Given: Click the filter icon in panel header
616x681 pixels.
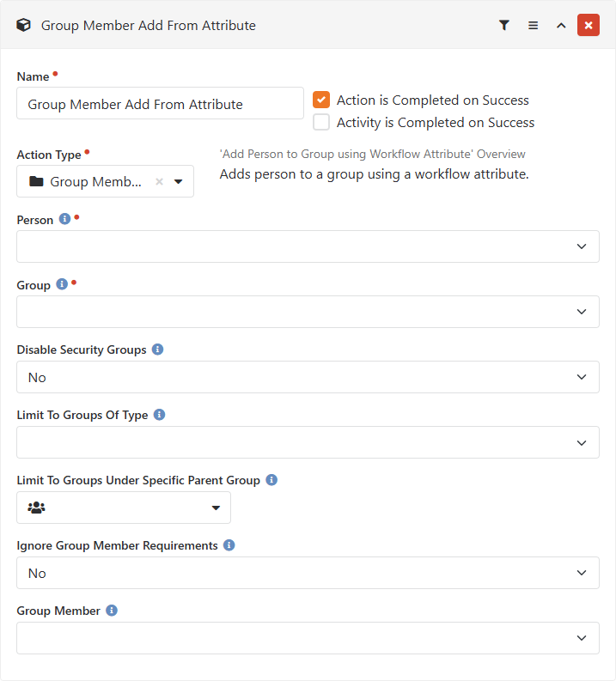Looking at the screenshot, I should 504,26.
